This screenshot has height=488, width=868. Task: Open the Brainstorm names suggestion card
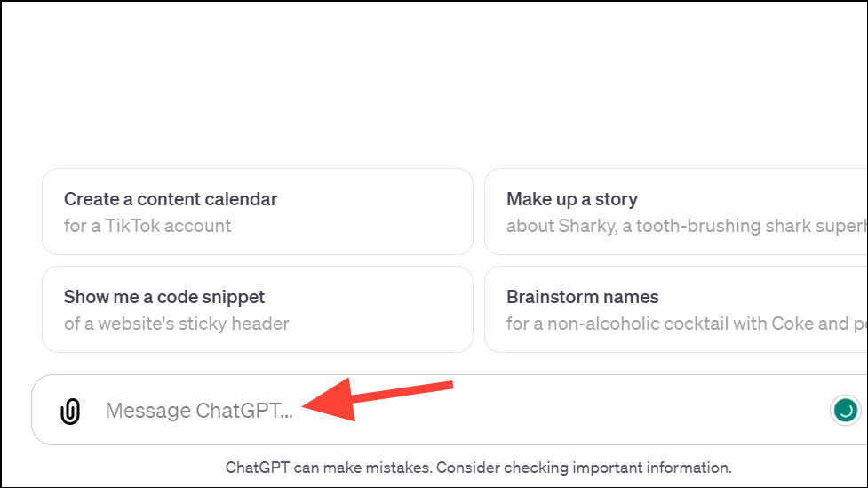coord(676,309)
